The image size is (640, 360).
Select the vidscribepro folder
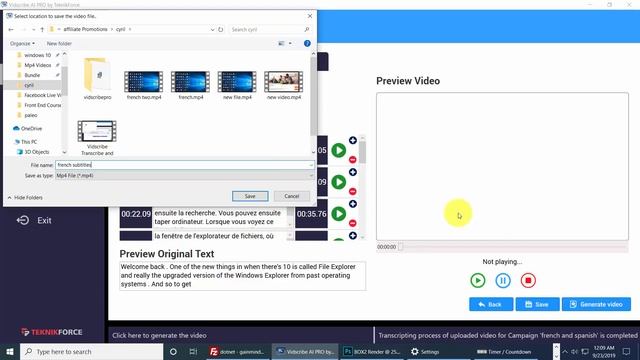[97, 79]
